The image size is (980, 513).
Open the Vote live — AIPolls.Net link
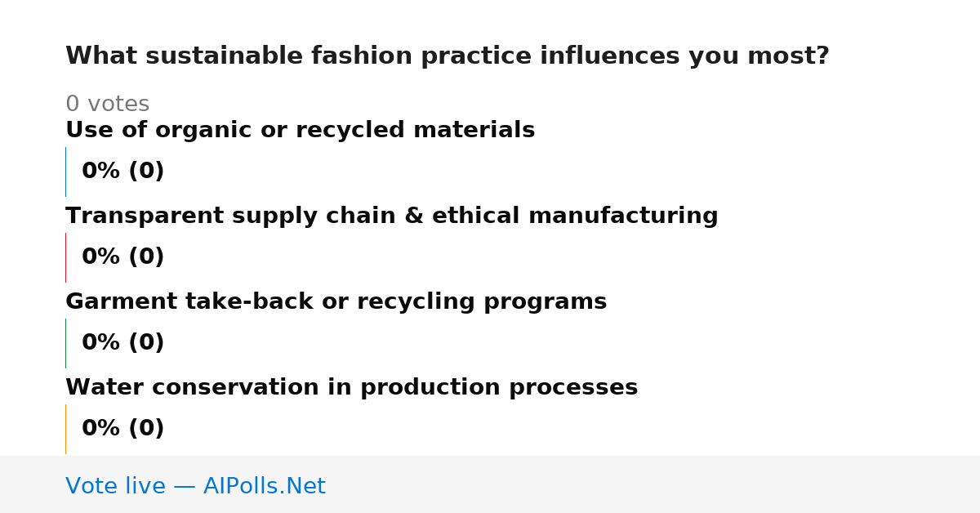point(195,487)
